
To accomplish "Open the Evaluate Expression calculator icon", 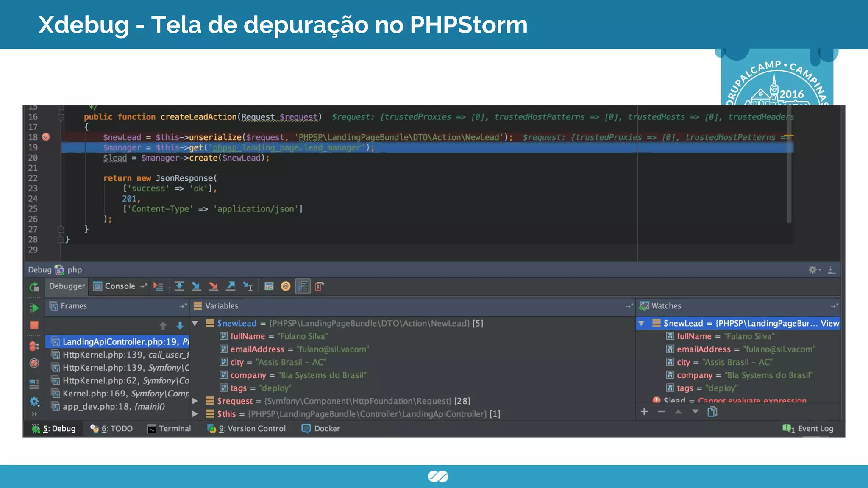I will coord(269,287).
